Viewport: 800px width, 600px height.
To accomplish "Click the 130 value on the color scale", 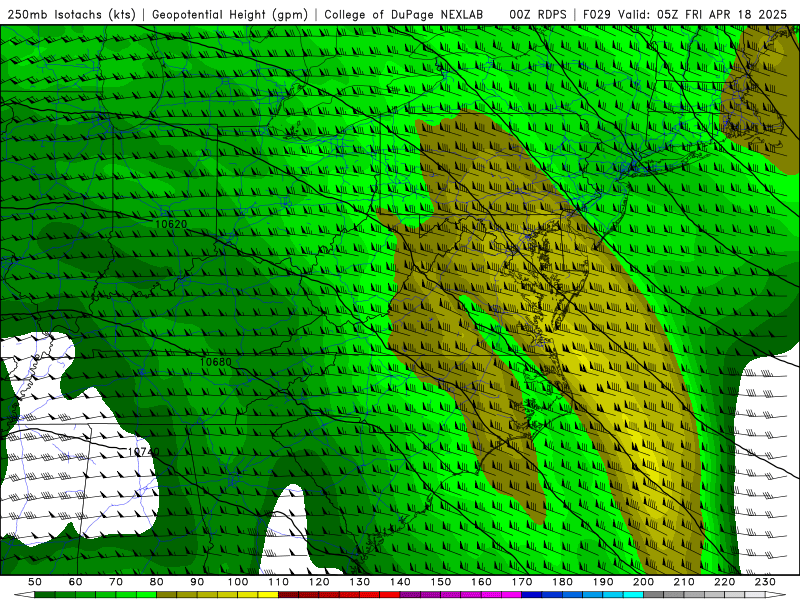I will (360, 582).
